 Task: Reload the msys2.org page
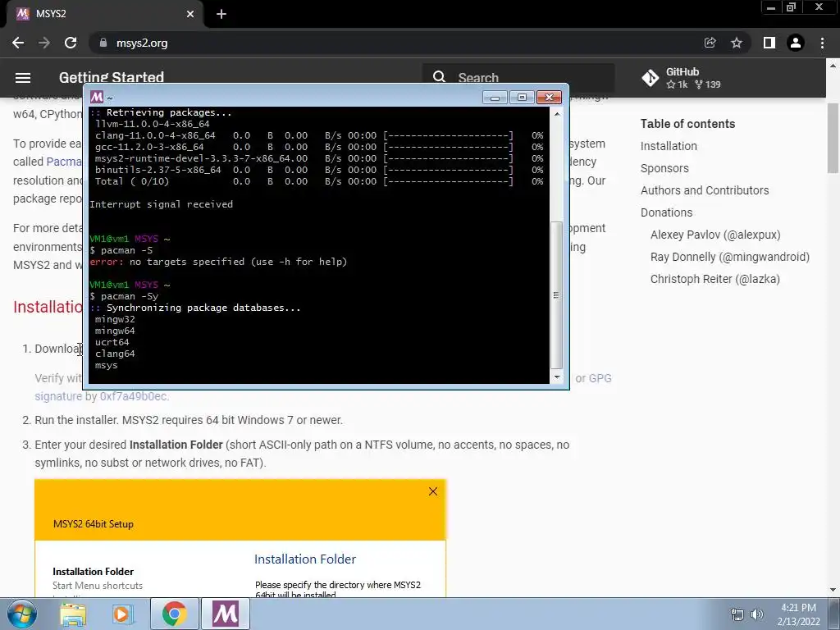pyautogui.click(x=71, y=43)
